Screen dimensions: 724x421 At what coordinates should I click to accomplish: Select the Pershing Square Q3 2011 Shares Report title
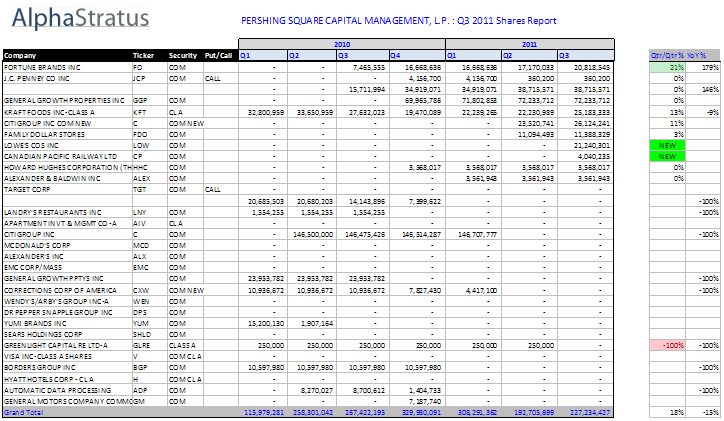[398, 21]
